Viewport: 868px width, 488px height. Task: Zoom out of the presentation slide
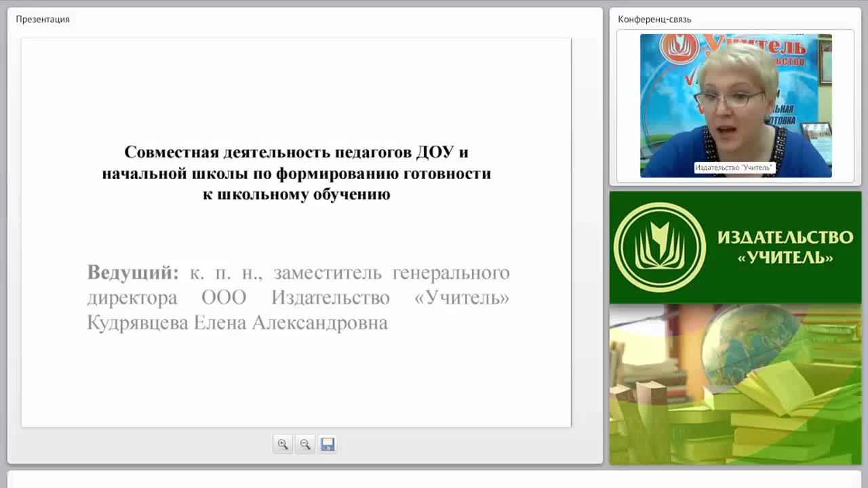(x=305, y=445)
